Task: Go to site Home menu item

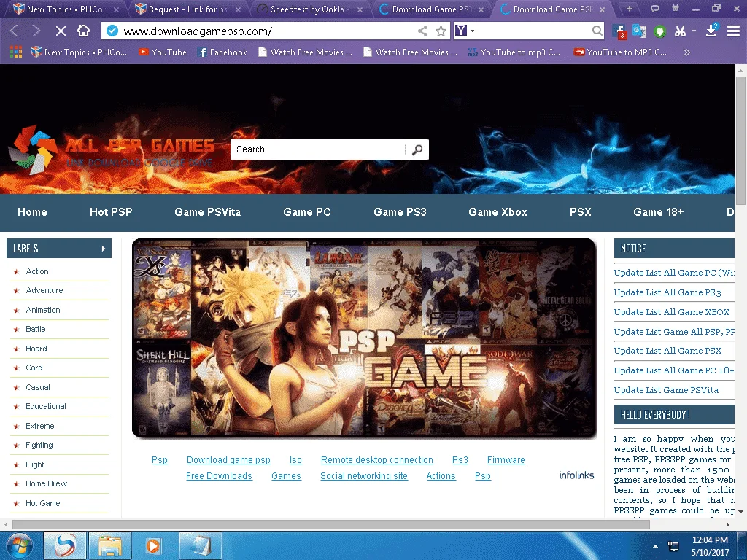Action: pos(32,212)
